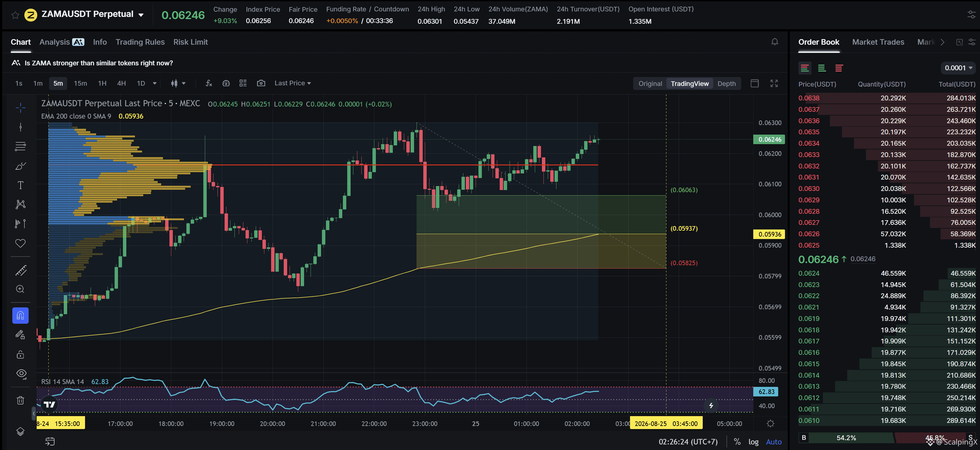
Task: Open the object tree layers icon
Action: (21, 431)
